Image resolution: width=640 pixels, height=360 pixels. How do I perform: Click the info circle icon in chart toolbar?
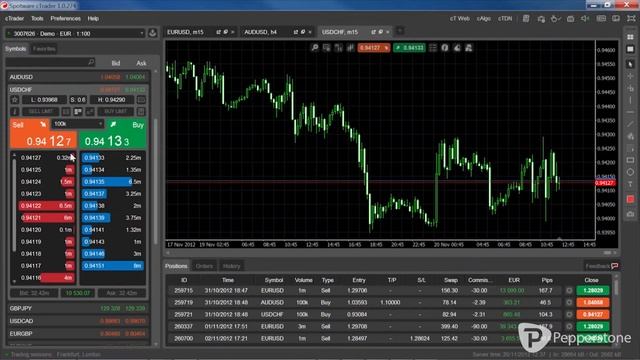point(445,48)
